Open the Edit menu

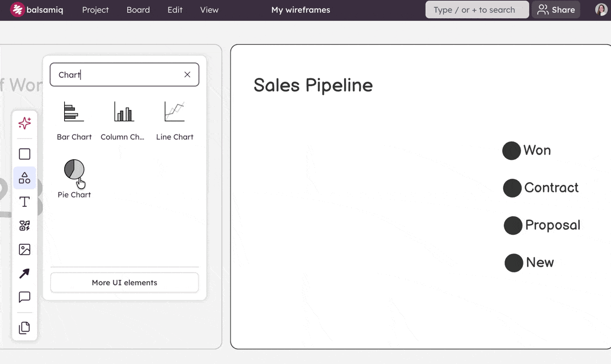(x=175, y=10)
